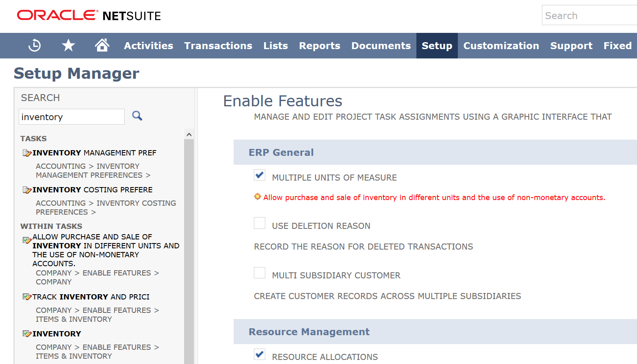The image size is (637, 364).
Task: Click the Multiple Units of Measure label
Action: click(x=334, y=178)
